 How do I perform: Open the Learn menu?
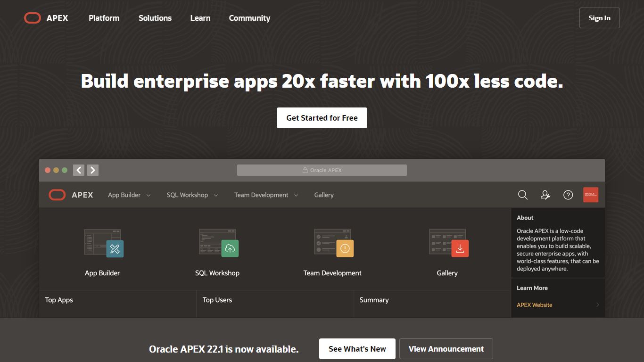pos(200,18)
